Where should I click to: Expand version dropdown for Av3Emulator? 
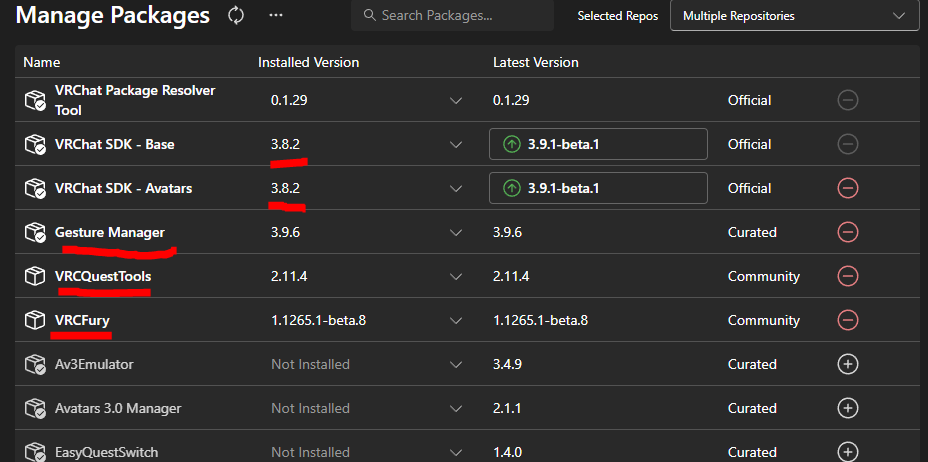coord(455,364)
